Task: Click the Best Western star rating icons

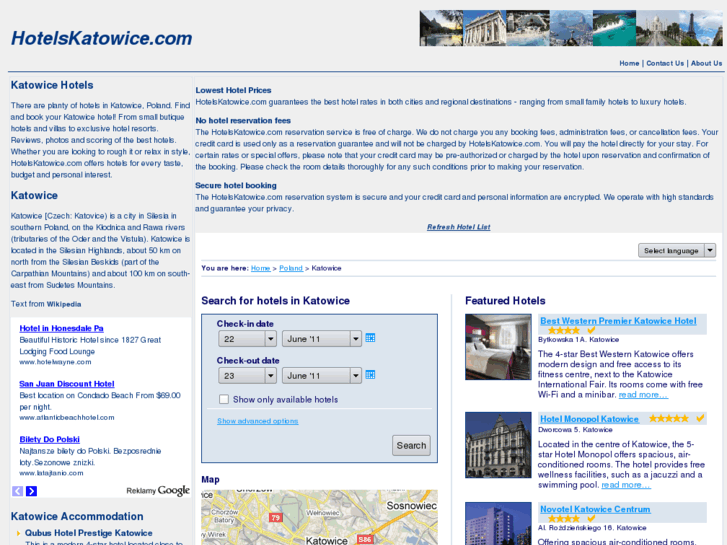Action: [x=564, y=330]
